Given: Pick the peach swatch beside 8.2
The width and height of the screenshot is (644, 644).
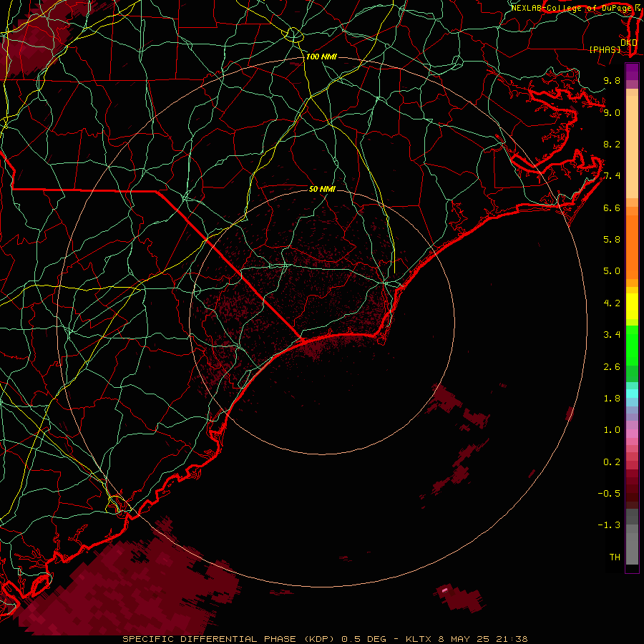Looking at the screenshot, I should coord(632,147).
